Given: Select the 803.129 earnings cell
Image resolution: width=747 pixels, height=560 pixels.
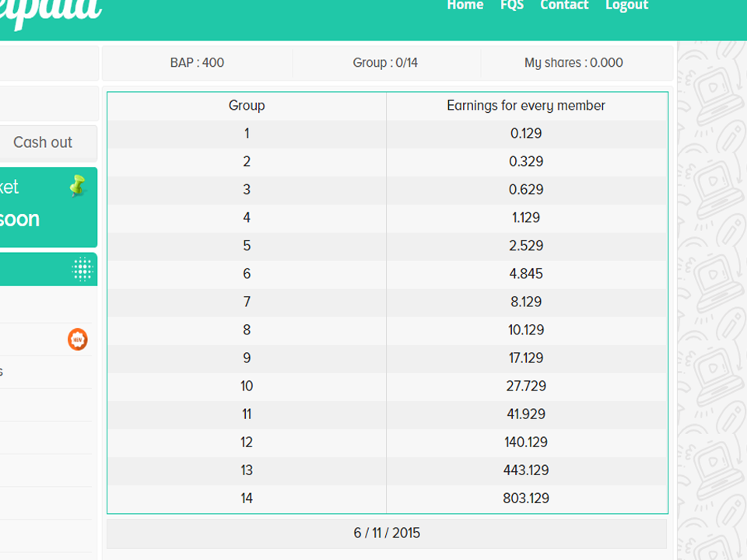Looking at the screenshot, I should click(x=526, y=498).
